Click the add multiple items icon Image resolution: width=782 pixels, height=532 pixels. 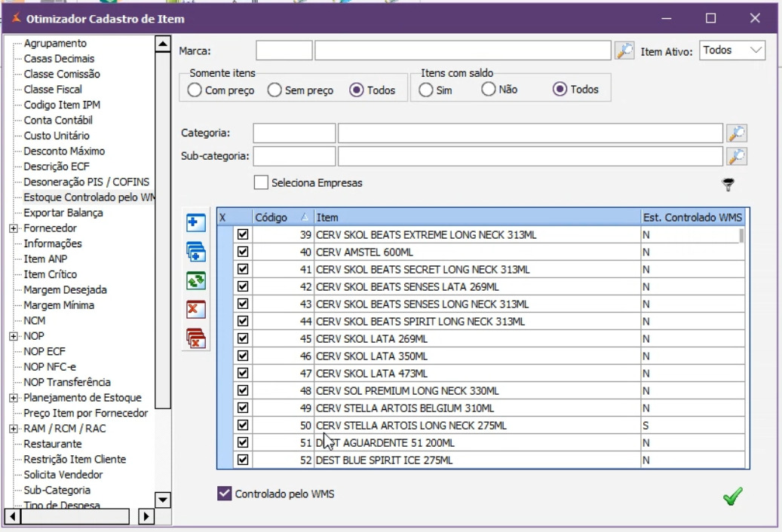coord(196,252)
